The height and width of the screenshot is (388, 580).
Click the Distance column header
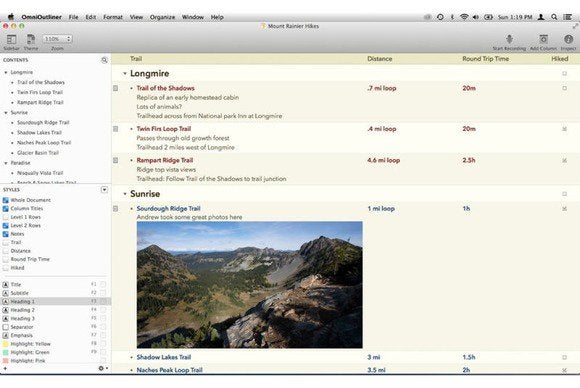click(380, 59)
